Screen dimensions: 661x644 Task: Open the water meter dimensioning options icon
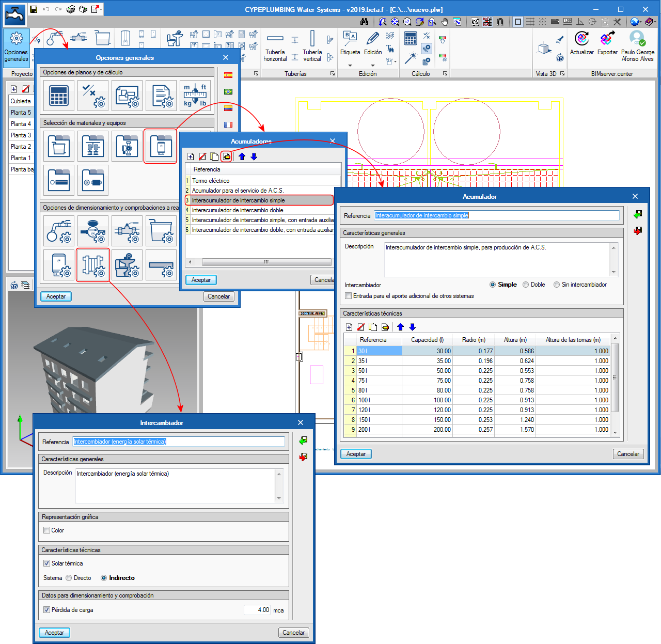tap(93, 231)
